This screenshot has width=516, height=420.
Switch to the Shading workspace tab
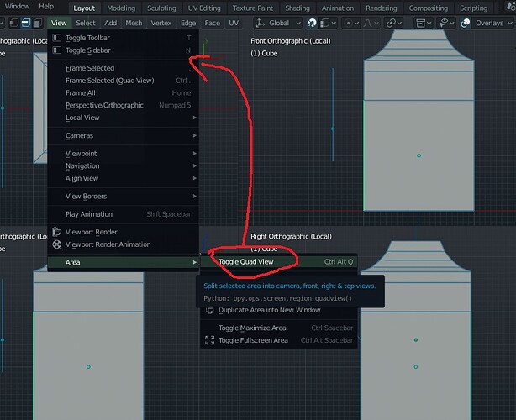click(297, 8)
